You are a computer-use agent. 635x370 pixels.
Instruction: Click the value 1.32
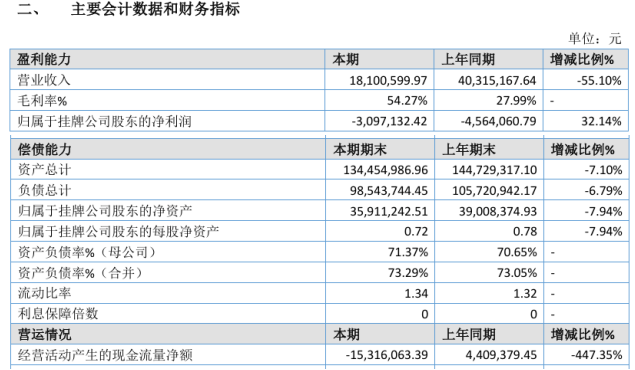pyautogui.click(x=525, y=293)
